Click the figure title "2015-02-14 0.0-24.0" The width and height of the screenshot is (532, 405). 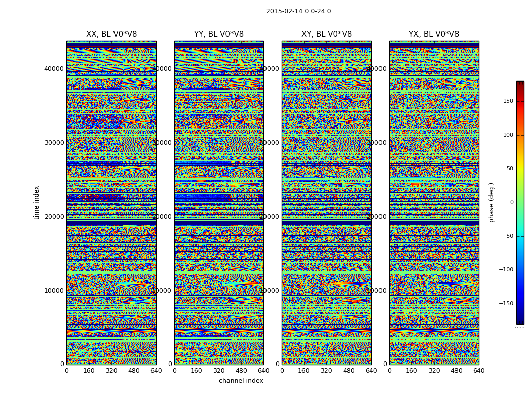pyautogui.click(x=298, y=11)
